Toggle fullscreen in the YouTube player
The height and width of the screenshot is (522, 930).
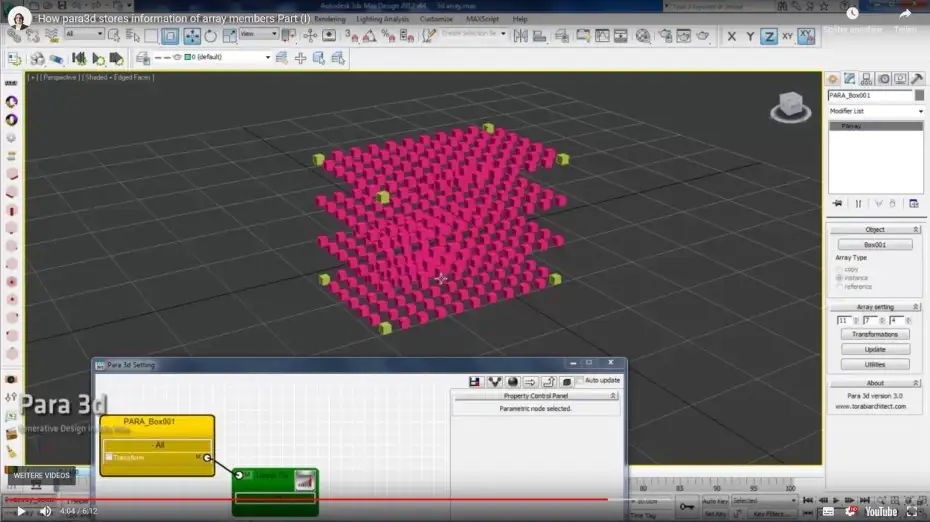912,511
